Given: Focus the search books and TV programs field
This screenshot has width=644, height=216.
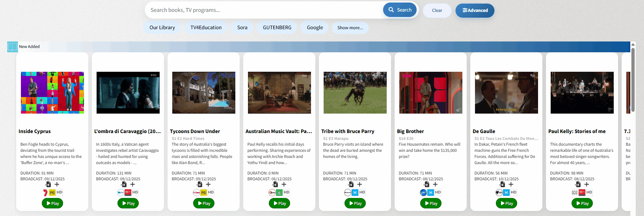Looking at the screenshot, I should tap(263, 10).
